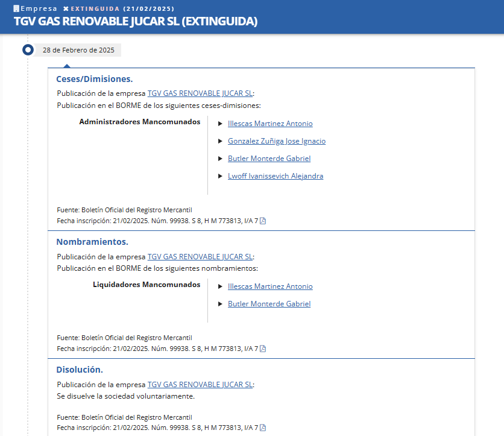Open Illescas Martinez Antonio under Liquidadores Mancomunados
The width and height of the screenshot is (504, 436).
270,286
